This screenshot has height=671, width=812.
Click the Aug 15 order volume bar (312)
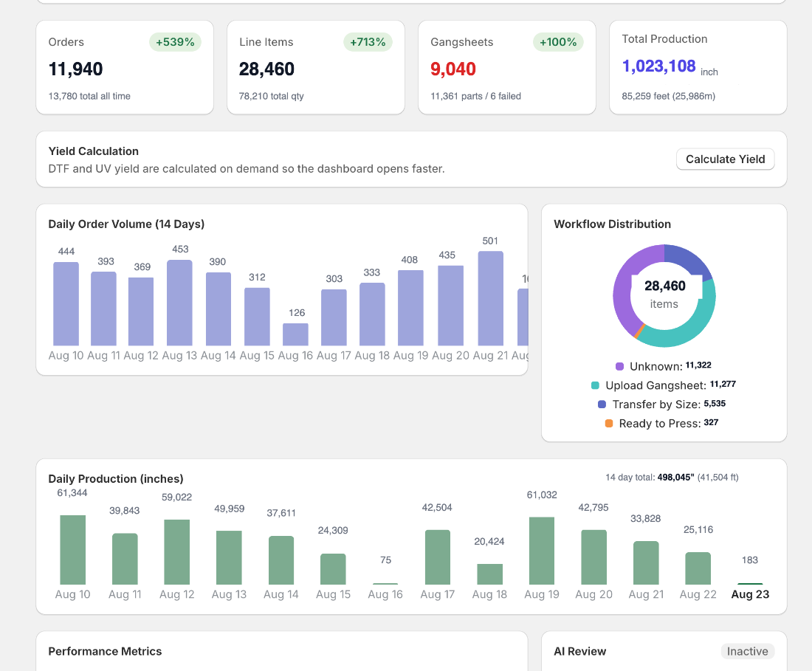[257, 317]
